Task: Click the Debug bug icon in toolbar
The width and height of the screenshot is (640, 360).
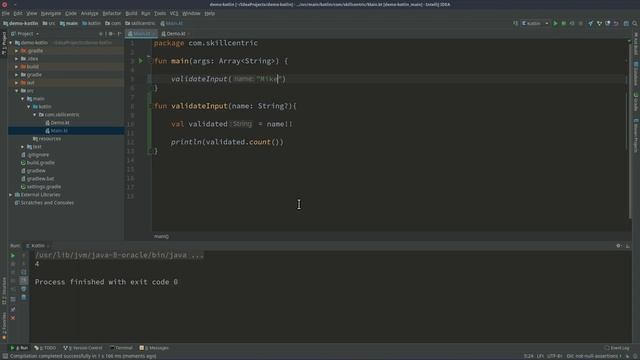Action: (x=564, y=24)
